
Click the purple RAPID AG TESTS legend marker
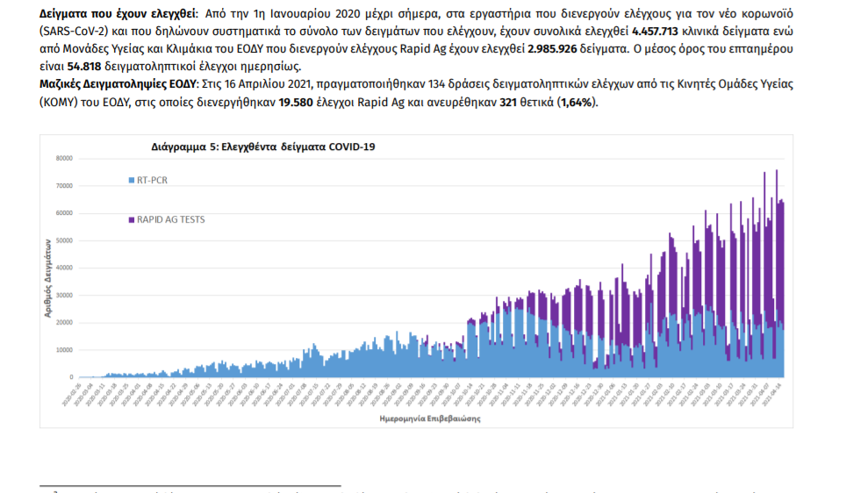click(131, 219)
